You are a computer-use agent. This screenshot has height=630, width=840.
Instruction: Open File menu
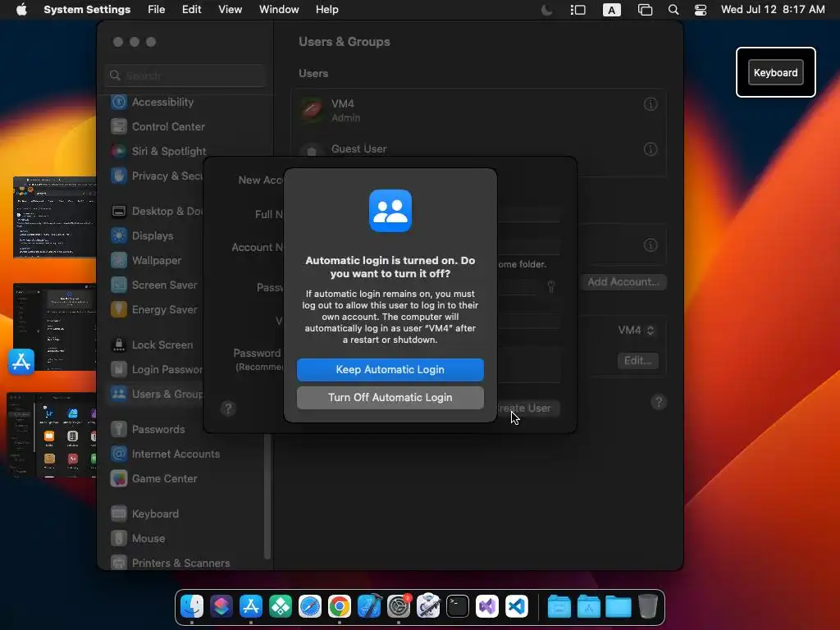point(157,10)
